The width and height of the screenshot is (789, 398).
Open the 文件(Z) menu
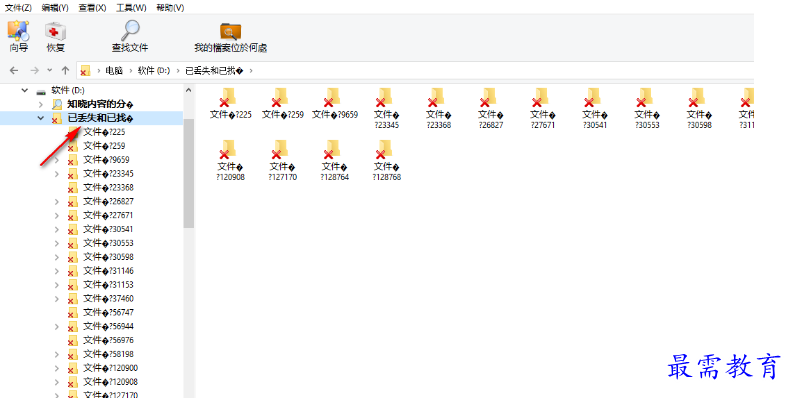(x=18, y=8)
